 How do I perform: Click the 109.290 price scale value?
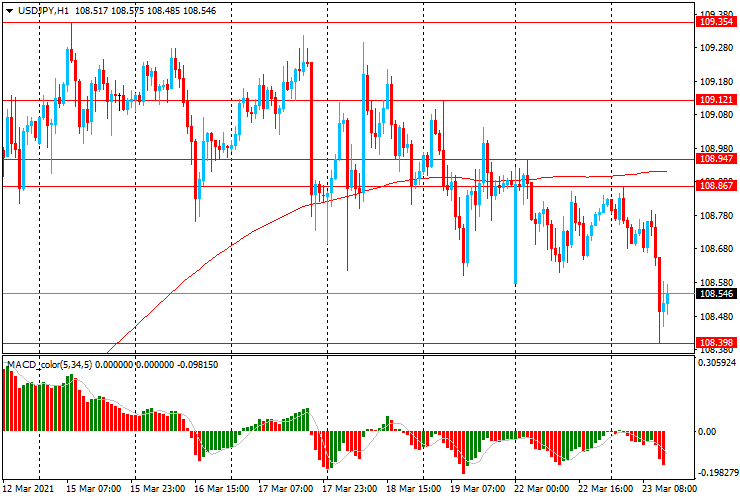[x=714, y=47]
